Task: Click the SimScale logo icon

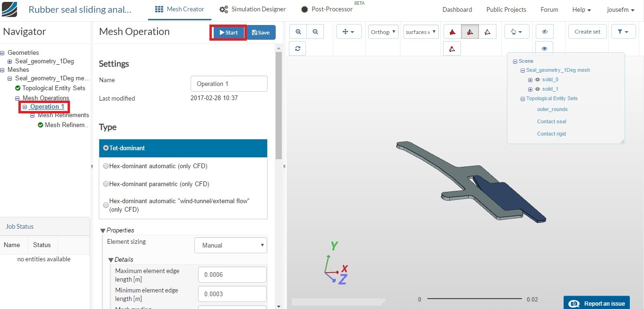Action: point(9,9)
